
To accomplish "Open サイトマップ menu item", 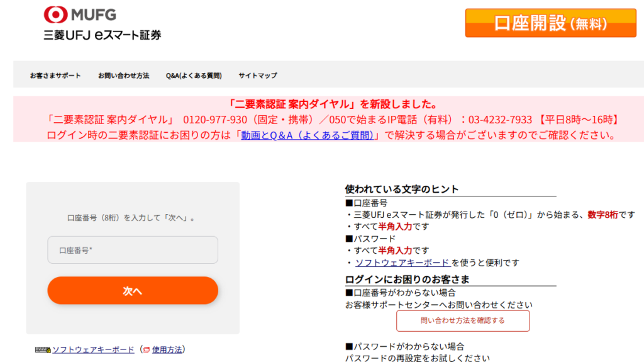I will click(258, 76).
